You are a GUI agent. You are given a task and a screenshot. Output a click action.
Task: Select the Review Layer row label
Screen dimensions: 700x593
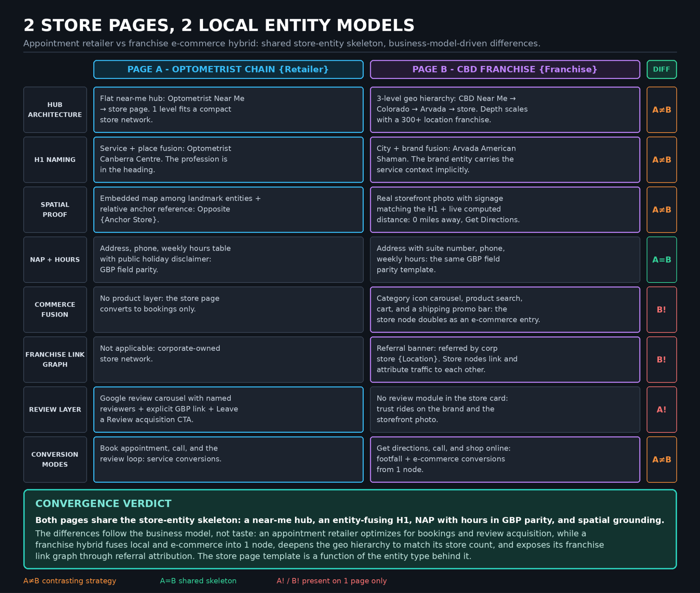coord(55,409)
